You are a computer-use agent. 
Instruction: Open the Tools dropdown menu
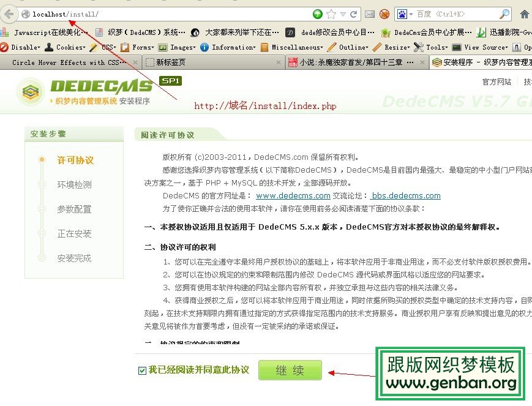click(431, 47)
